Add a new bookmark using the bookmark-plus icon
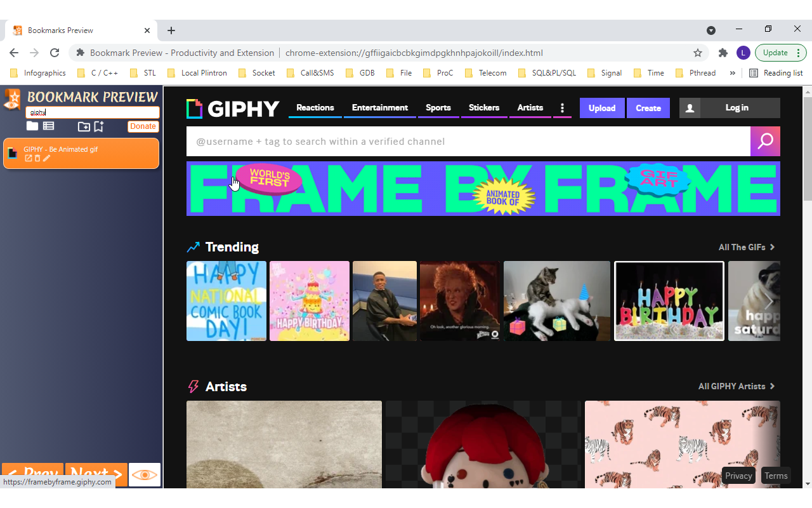The width and height of the screenshot is (812, 508). pos(98,126)
